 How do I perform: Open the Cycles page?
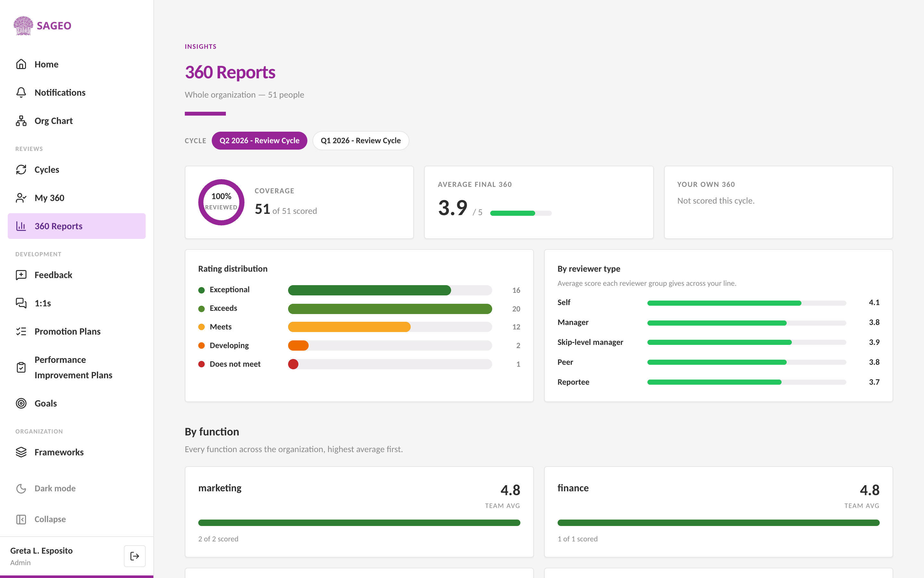(77, 169)
